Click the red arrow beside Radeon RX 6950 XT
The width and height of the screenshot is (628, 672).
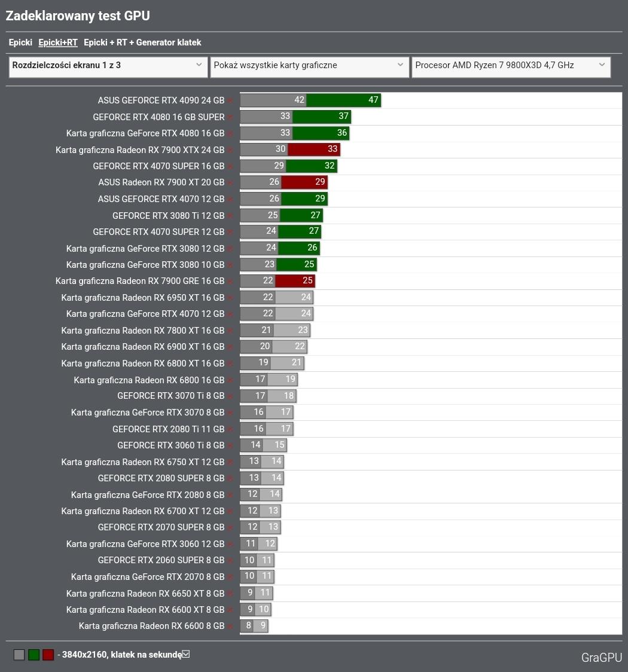pyautogui.click(x=230, y=298)
